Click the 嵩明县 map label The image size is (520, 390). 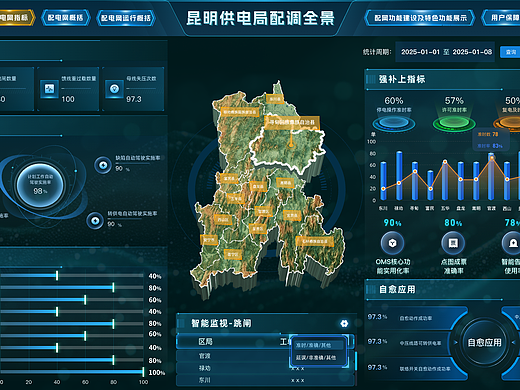(285, 183)
